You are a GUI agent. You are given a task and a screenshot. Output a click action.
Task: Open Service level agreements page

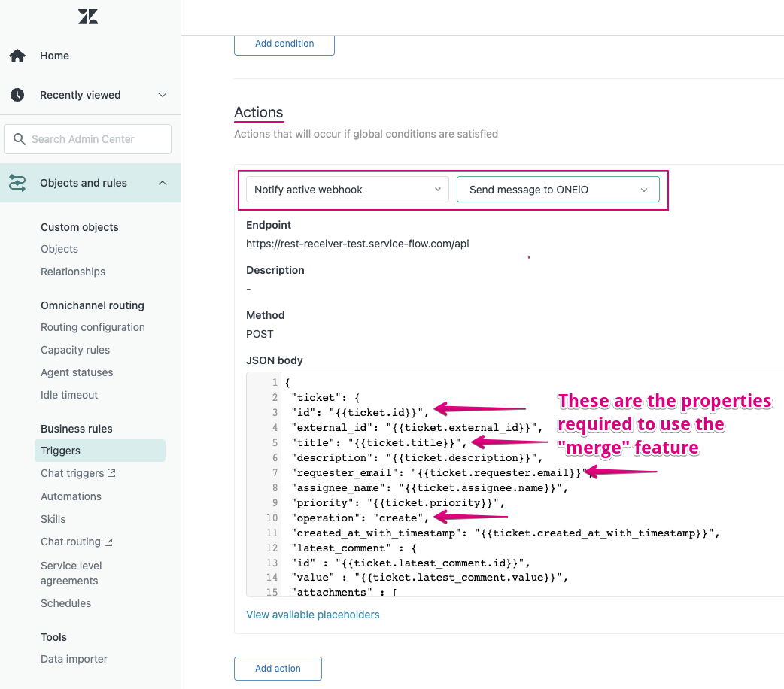71,573
